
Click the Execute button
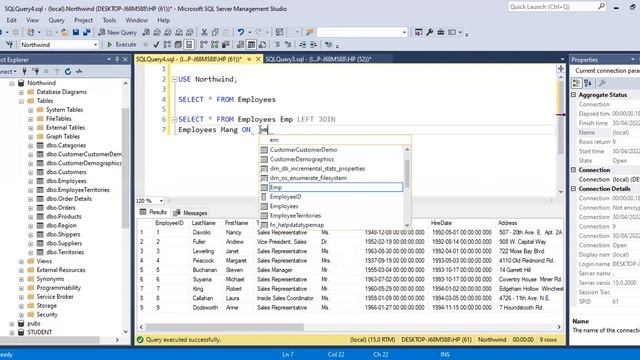coord(121,44)
